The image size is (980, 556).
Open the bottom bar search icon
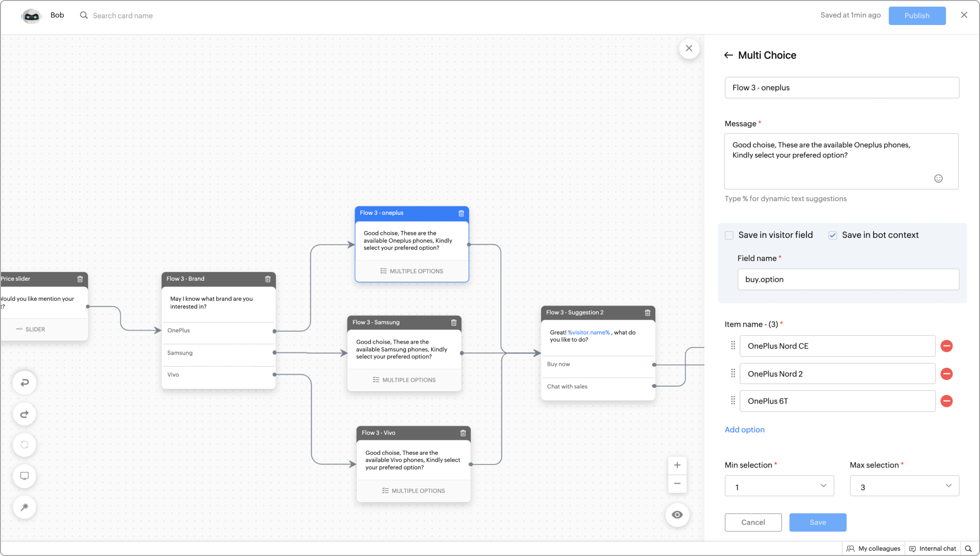[968, 549]
